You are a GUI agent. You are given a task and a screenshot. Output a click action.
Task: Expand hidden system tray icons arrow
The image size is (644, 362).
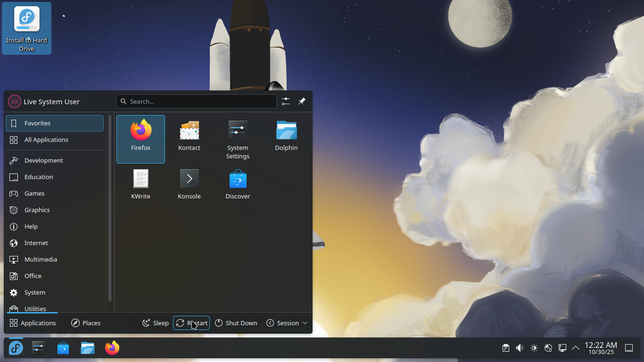pos(576,348)
